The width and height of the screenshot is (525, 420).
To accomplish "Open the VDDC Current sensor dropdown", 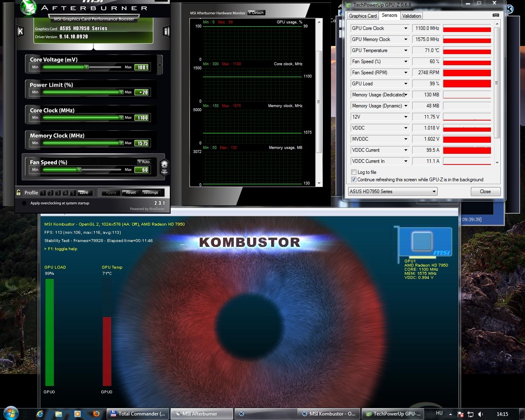I will point(406,150).
